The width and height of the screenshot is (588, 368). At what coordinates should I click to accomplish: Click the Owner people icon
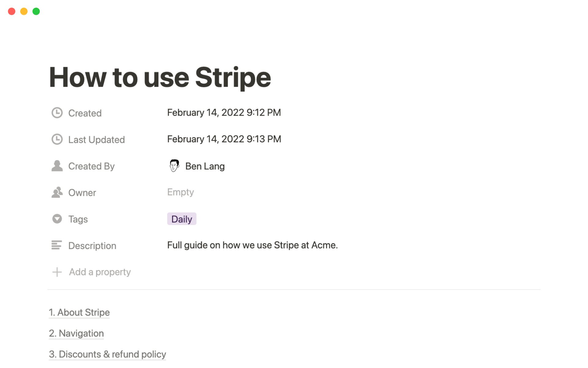click(x=57, y=193)
